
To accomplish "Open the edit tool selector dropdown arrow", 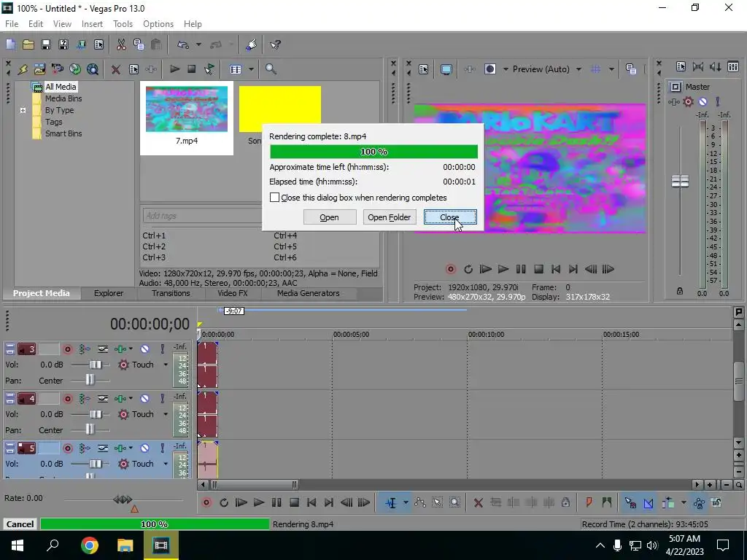I will click(x=406, y=503).
